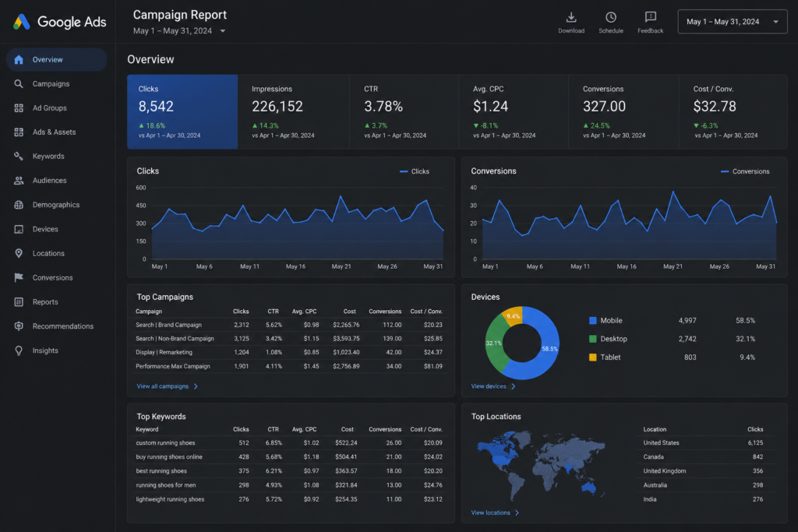
Task: Click the Recommendations badge icon
Action: (19, 326)
